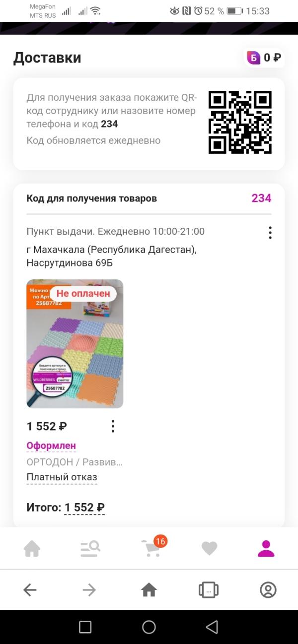
Task: Open the profile tab icon
Action: (266, 548)
